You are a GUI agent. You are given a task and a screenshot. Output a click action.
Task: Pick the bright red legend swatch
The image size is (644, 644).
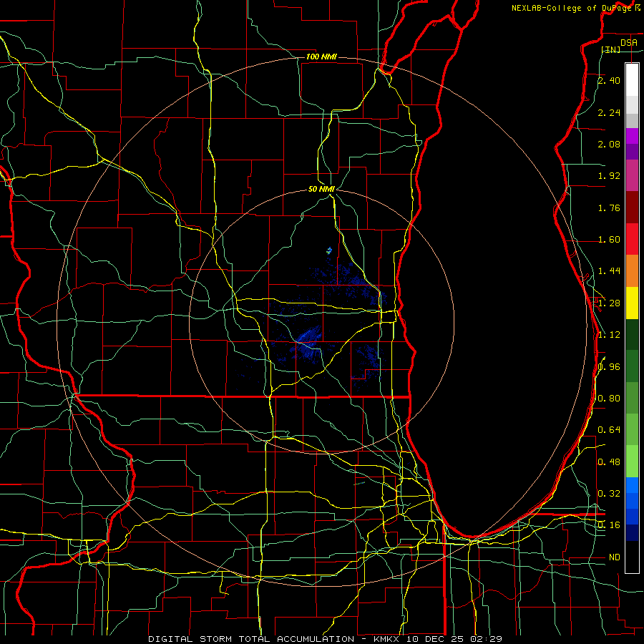632,239
